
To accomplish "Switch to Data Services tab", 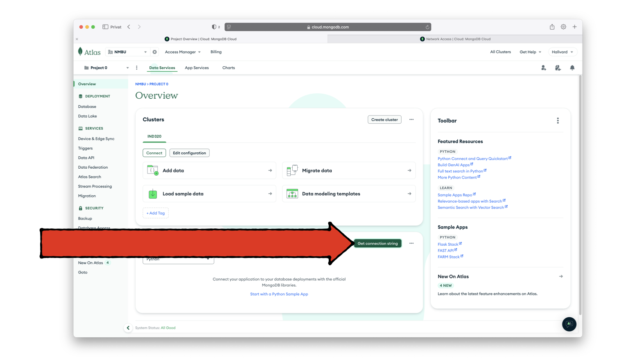I will (162, 68).
